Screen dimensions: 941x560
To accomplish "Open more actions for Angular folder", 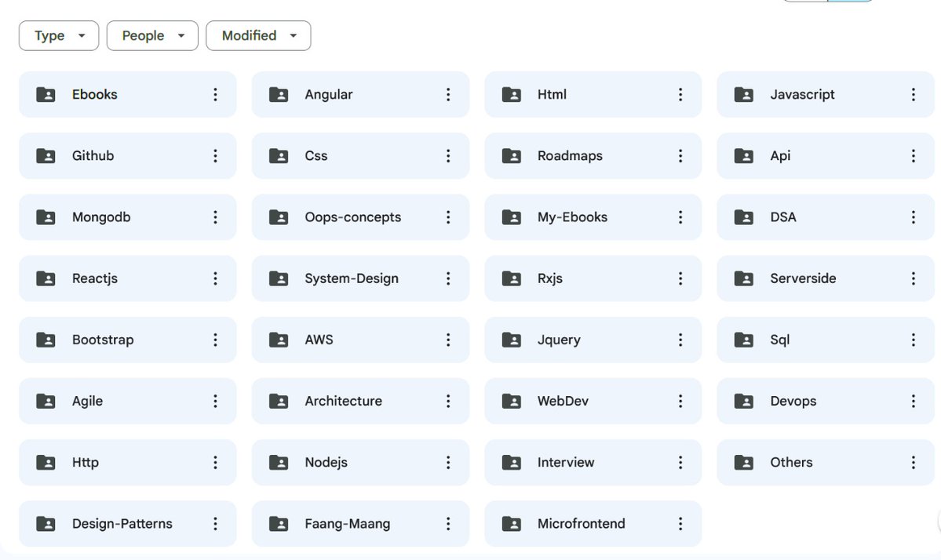I will pyautogui.click(x=447, y=94).
